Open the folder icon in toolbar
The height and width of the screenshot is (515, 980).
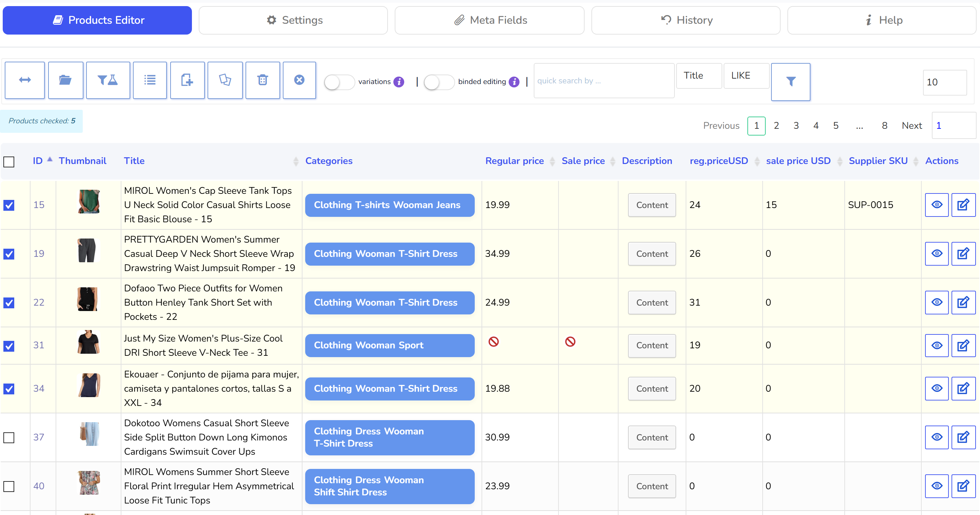[x=65, y=80]
